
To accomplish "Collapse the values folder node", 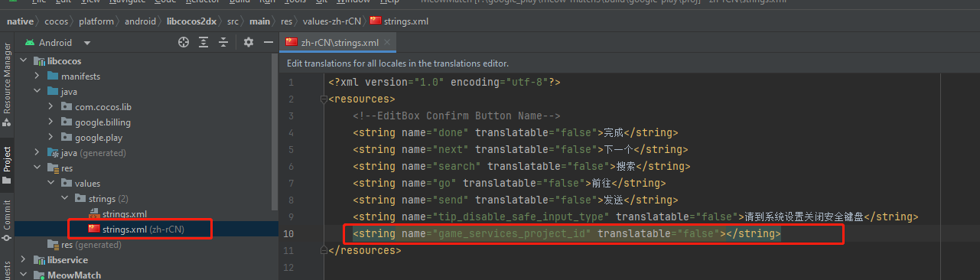I will tap(50, 183).
